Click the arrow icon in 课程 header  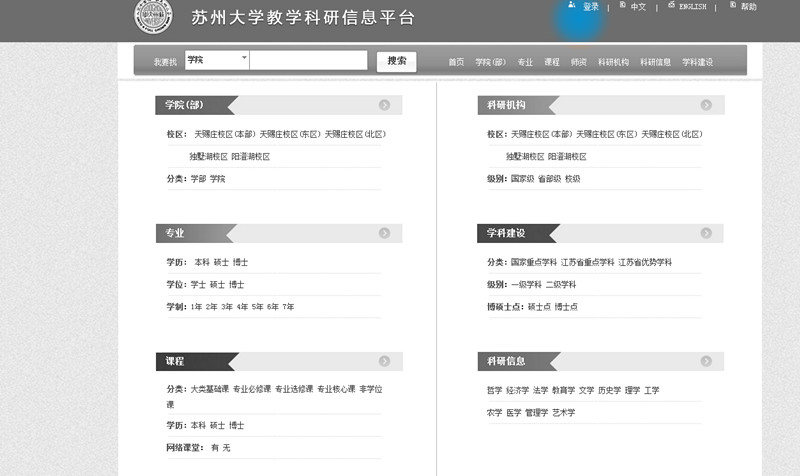pyautogui.click(x=384, y=361)
